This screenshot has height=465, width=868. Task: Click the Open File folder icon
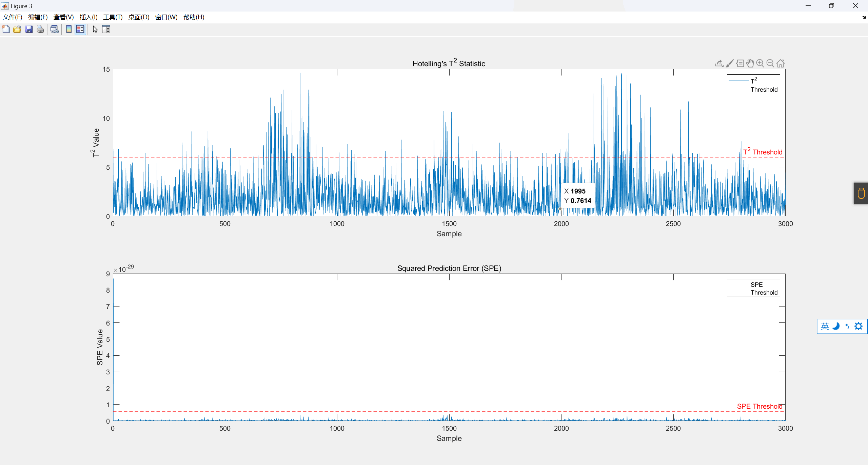tap(17, 30)
